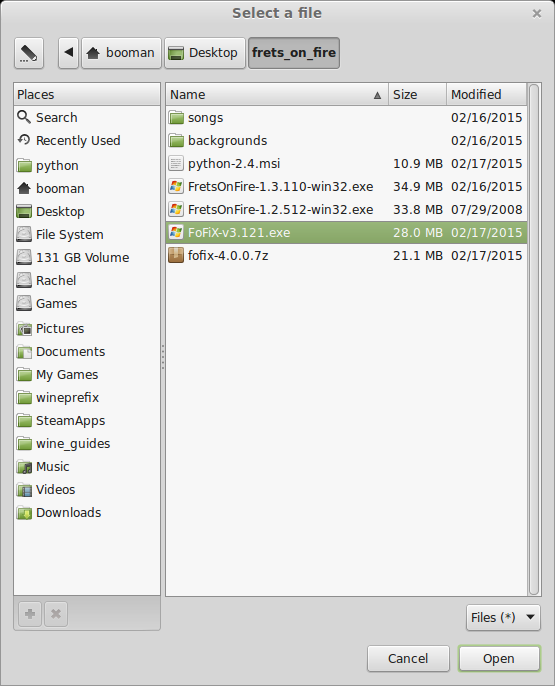Select the fofix-4.0.0.7z archive icon
Image resolution: width=555 pixels, height=686 pixels.
tap(176, 255)
